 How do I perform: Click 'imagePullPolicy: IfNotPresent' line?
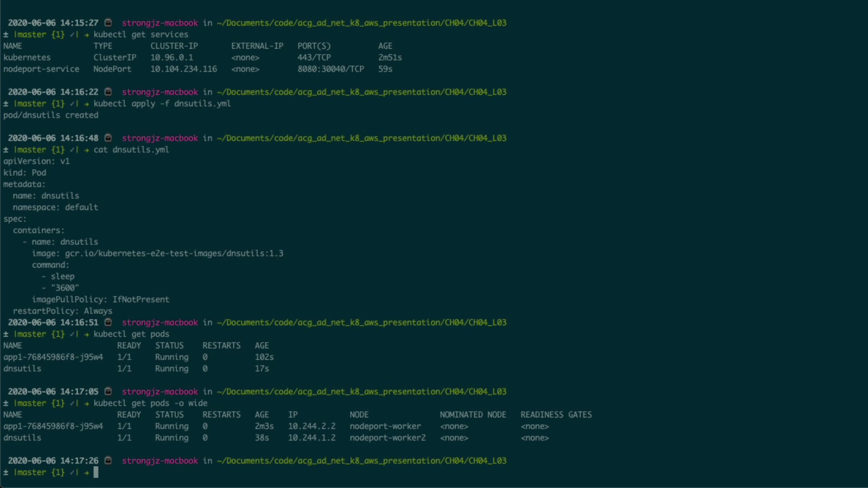100,300
